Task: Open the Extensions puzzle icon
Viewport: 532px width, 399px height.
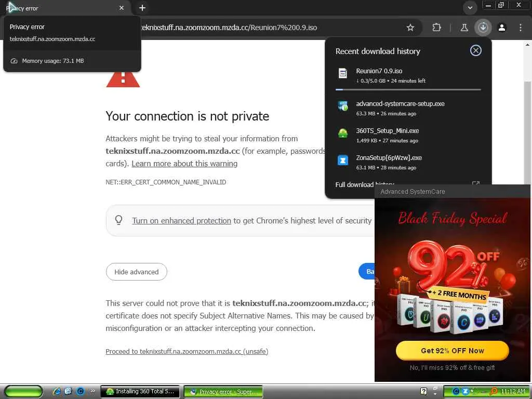Action: click(436, 28)
